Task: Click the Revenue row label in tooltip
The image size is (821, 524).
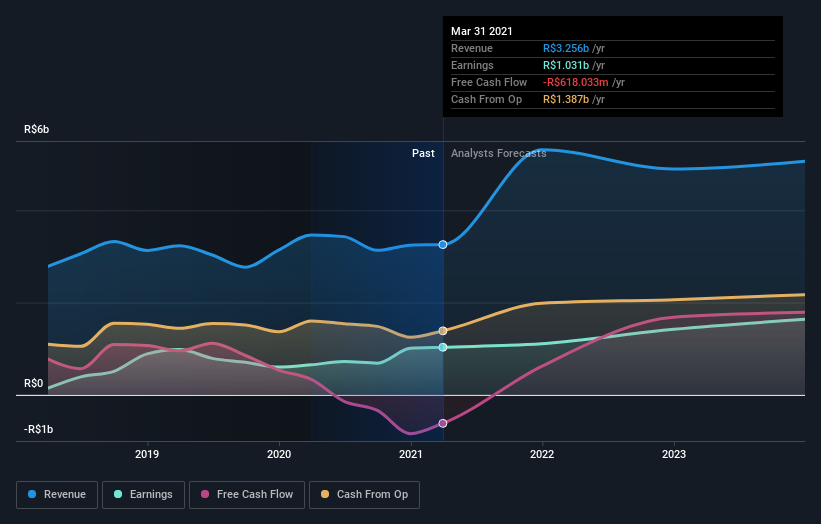Action: 472,48
